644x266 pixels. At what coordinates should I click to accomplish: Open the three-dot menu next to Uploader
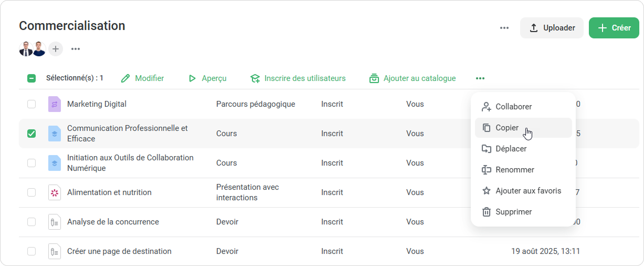click(x=504, y=28)
